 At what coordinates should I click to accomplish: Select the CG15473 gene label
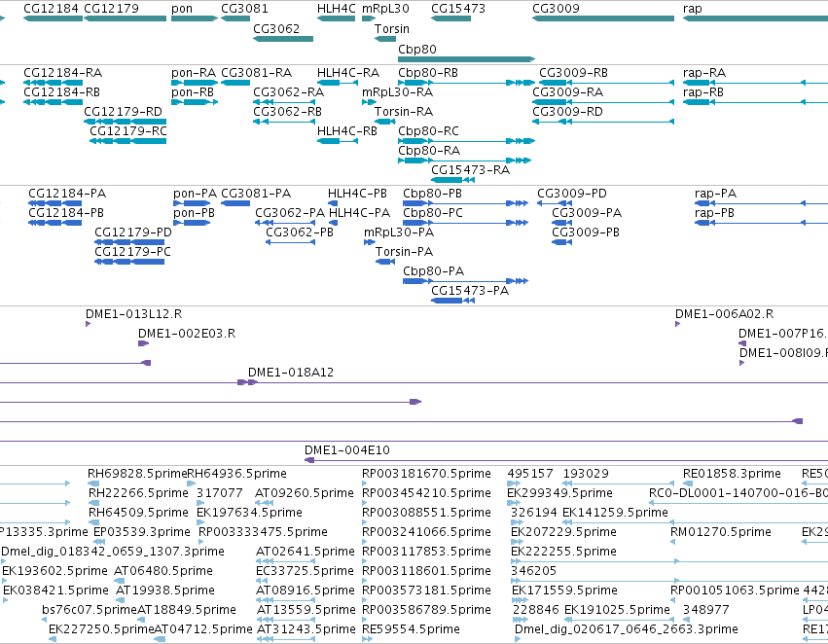click(458, 9)
